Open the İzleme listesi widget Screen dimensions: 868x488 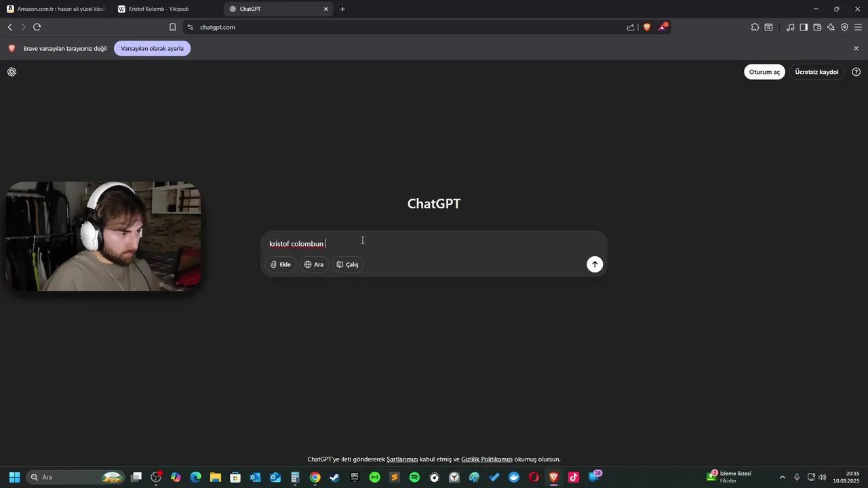[x=730, y=476]
